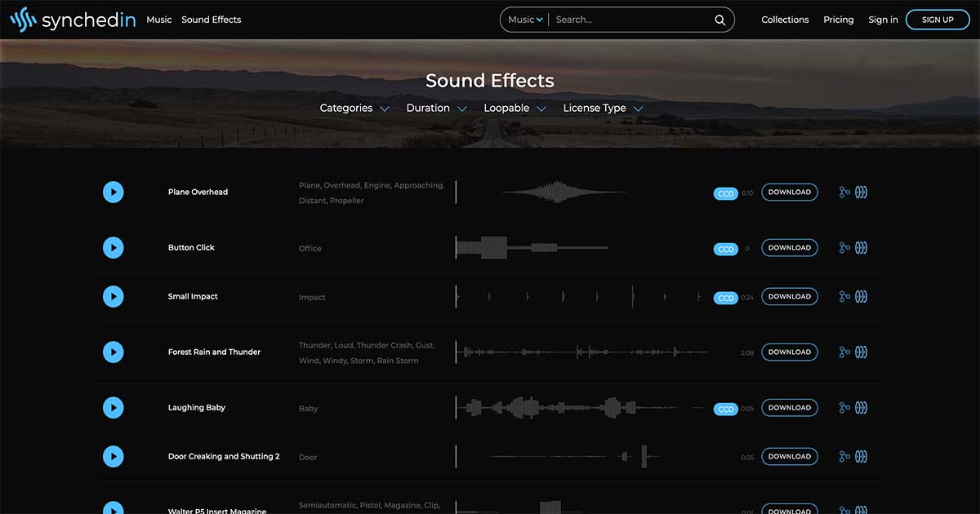980x514 pixels.
Task: Open the Music search-type dropdown
Action: click(525, 20)
